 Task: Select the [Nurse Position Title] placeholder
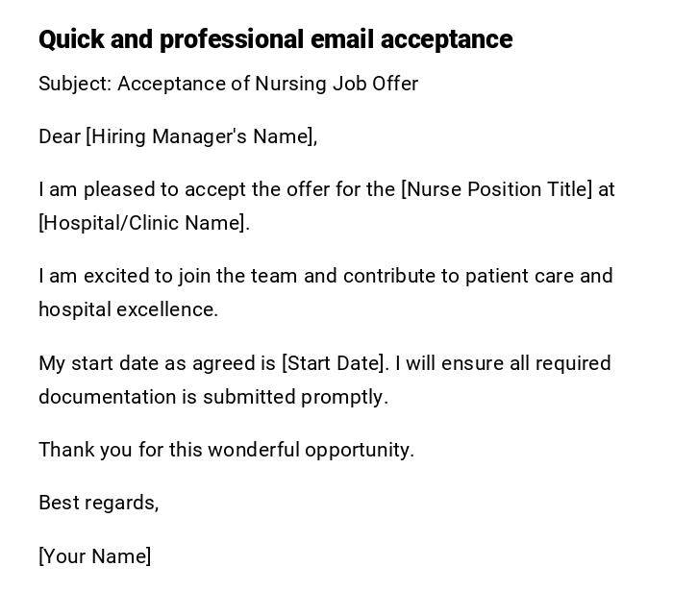click(496, 189)
